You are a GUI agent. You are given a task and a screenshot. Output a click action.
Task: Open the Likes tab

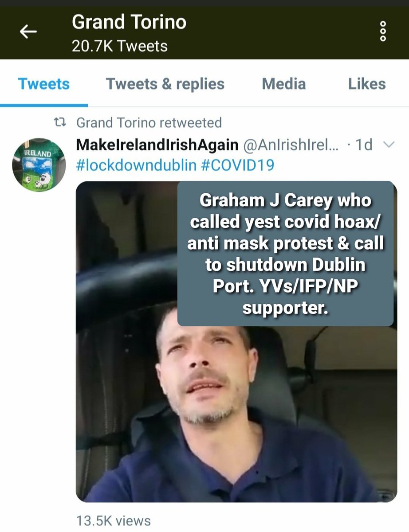coord(367,84)
